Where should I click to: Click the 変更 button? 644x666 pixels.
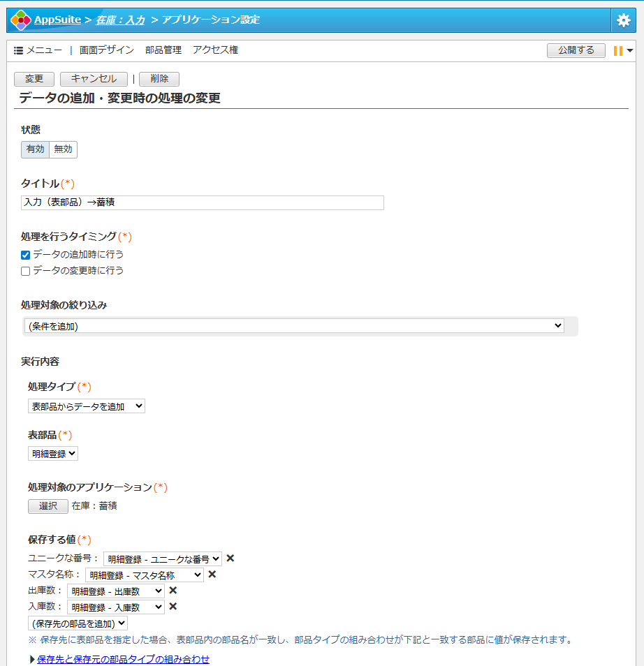click(x=34, y=79)
